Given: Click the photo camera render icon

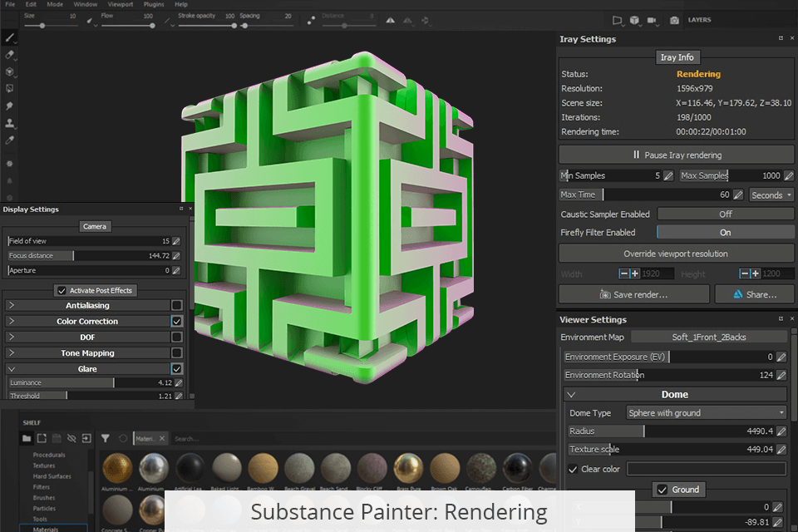Looking at the screenshot, I should (674, 20).
